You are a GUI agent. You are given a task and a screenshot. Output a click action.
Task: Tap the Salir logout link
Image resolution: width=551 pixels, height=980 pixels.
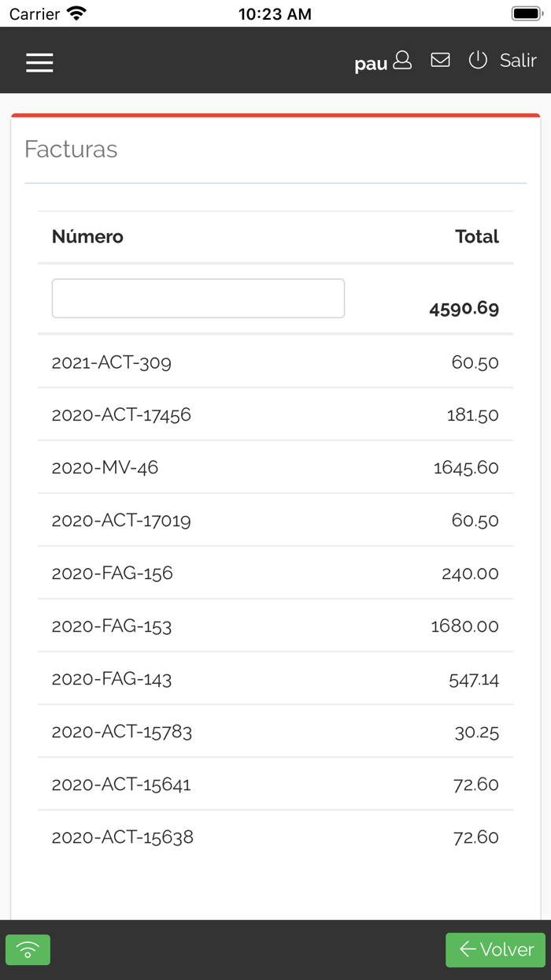click(x=518, y=61)
